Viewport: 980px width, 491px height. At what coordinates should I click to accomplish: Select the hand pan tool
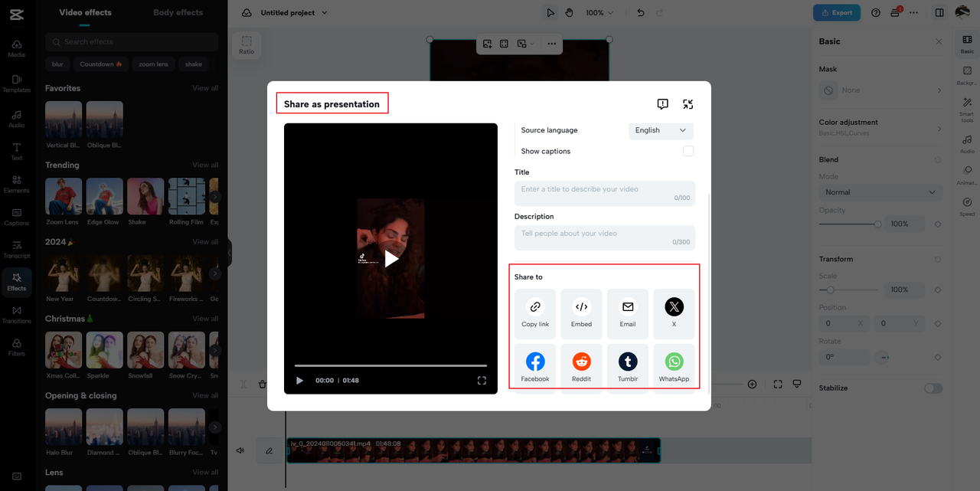(569, 13)
